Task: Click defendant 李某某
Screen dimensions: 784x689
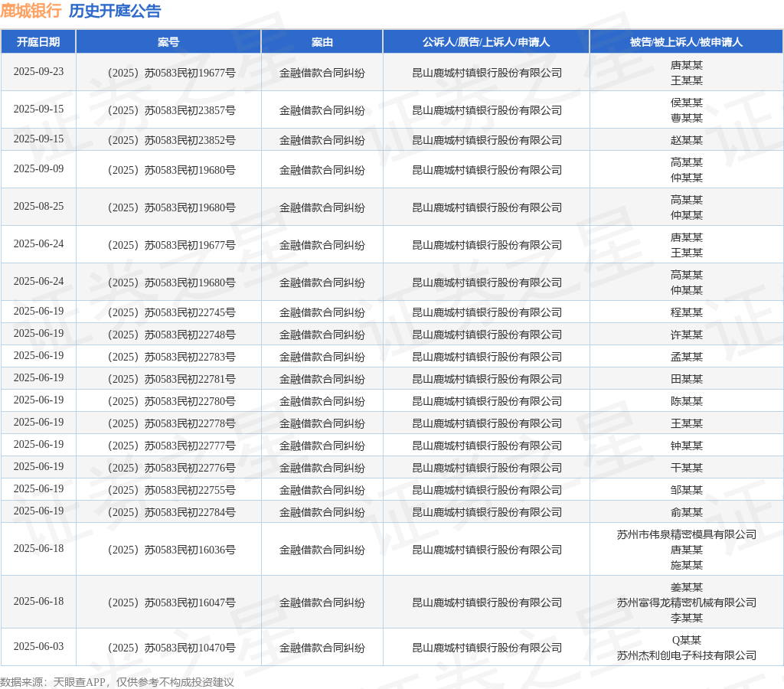Action: (x=687, y=619)
